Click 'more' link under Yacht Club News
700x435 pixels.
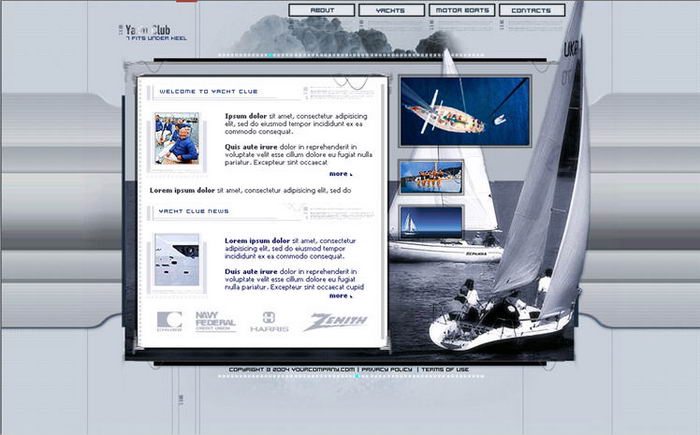pyautogui.click(x=340, y=295)
